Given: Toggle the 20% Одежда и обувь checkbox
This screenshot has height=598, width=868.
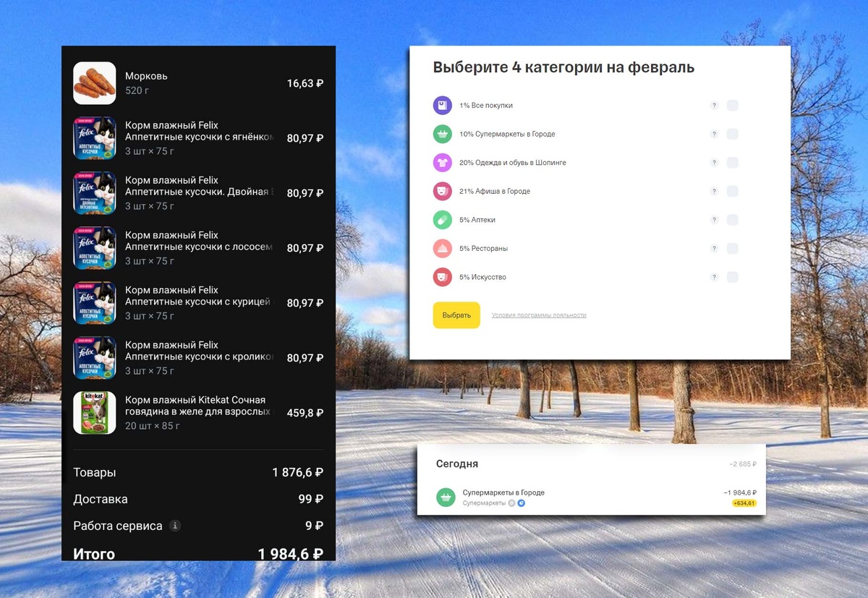Looking at the screenshot, I should [x=732, y=162].
